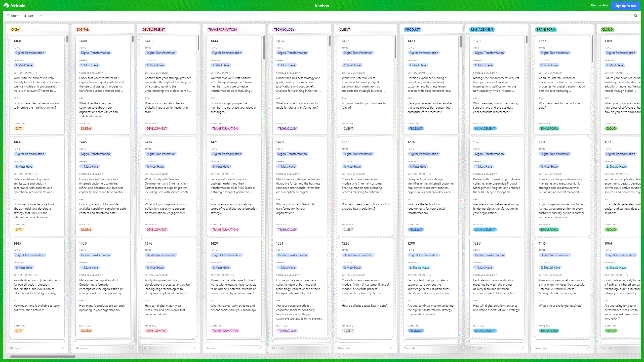644x362 pixels.
Task: Open card 1376 about digital maturity
Action: pyautogui.click(x=169, y=288)
